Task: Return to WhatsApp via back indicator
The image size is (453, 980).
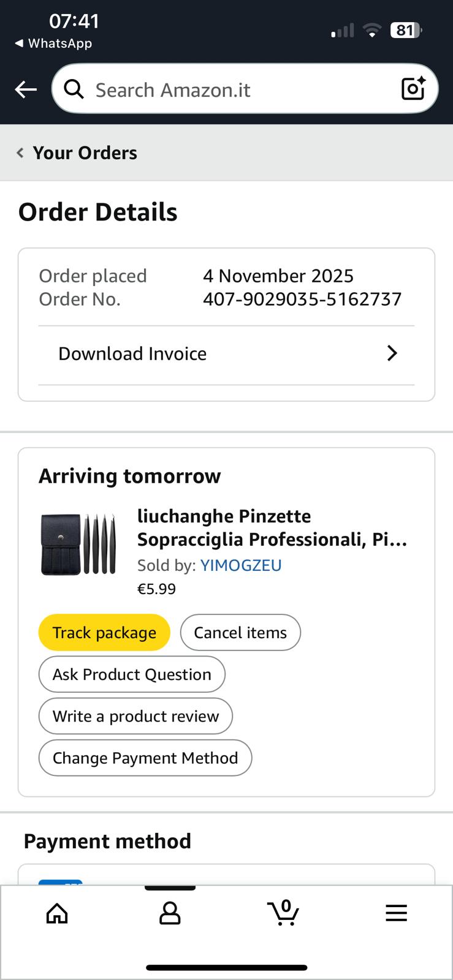Action: (53, 43)
